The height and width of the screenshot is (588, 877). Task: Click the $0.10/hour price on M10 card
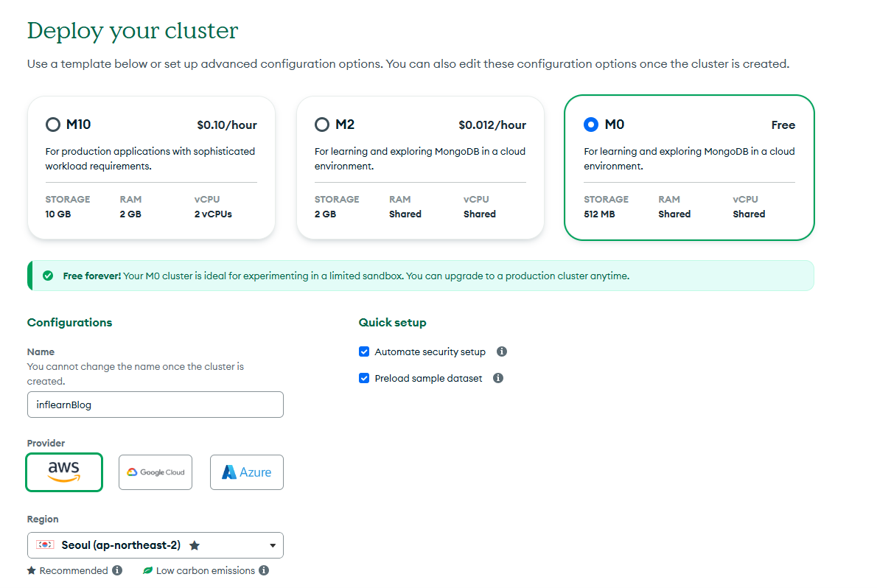[226, 125]
